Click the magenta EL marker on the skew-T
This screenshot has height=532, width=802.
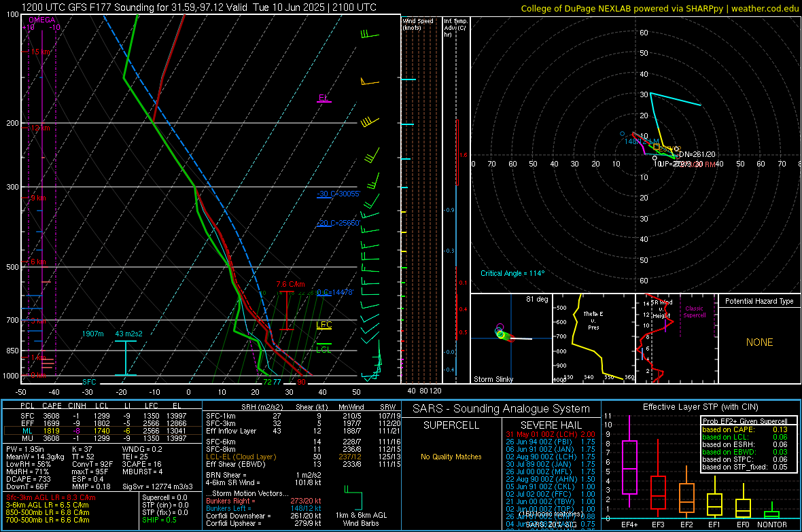[x=324, y=99]
